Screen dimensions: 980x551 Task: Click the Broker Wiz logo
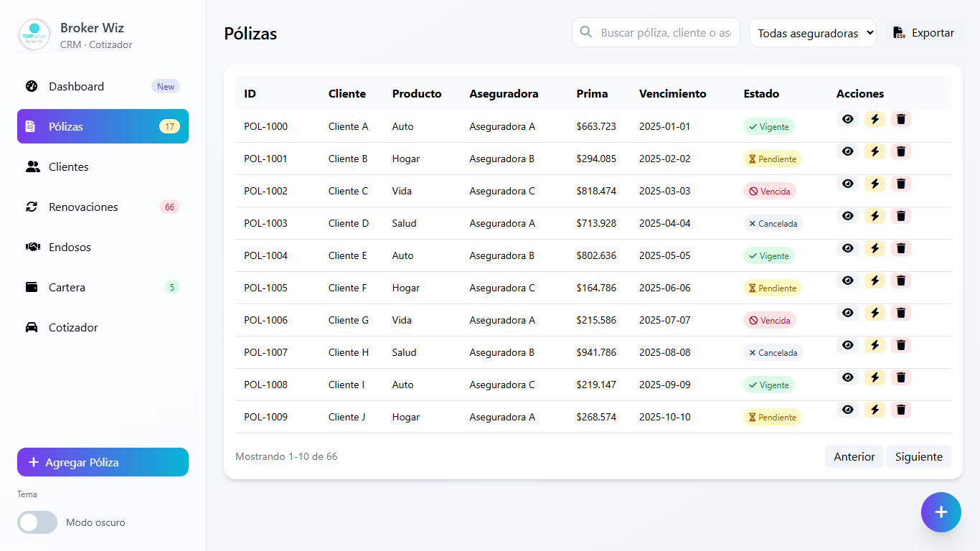coord(34,36)
